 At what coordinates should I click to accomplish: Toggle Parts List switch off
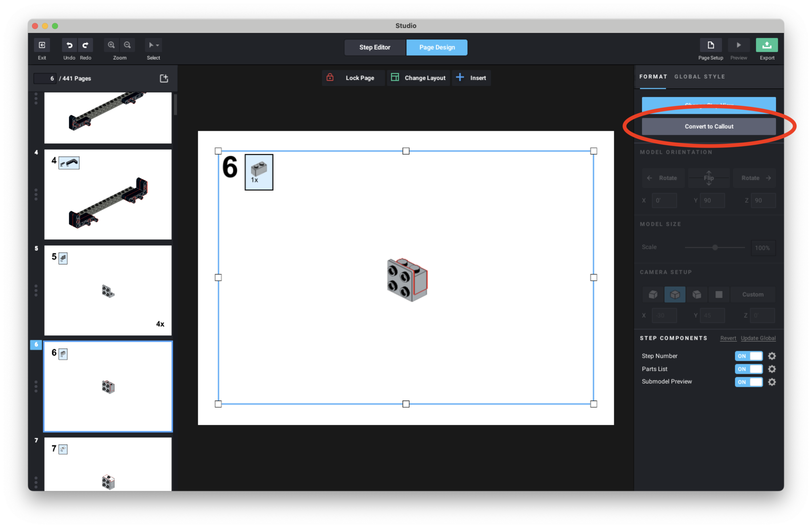tap(749, 369)
